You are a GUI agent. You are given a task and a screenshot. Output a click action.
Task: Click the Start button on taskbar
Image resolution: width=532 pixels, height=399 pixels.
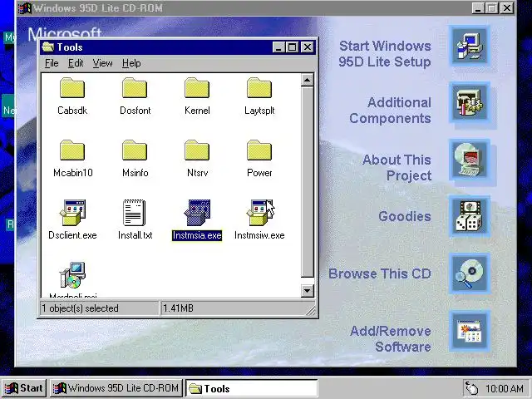(x=24, y=388)
